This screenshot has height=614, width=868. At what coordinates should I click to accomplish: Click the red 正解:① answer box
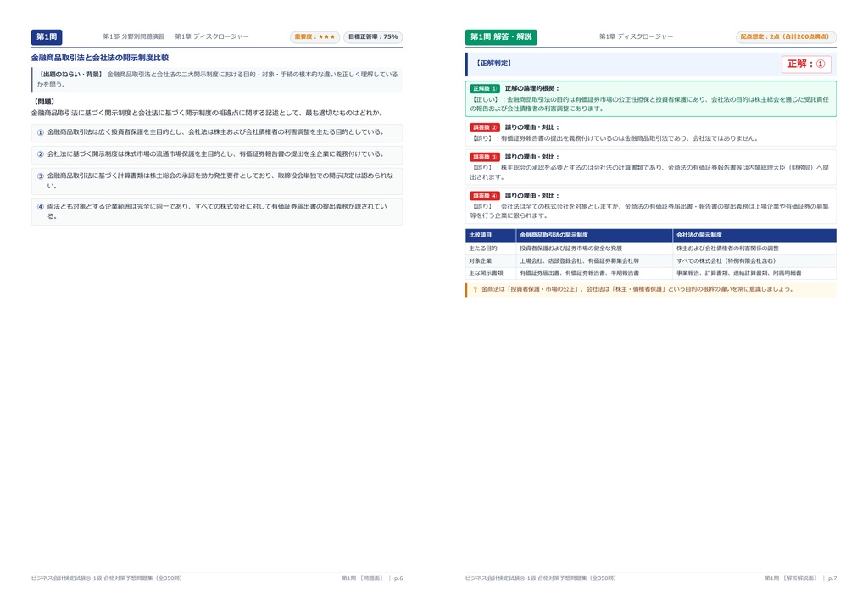point(806,64)
